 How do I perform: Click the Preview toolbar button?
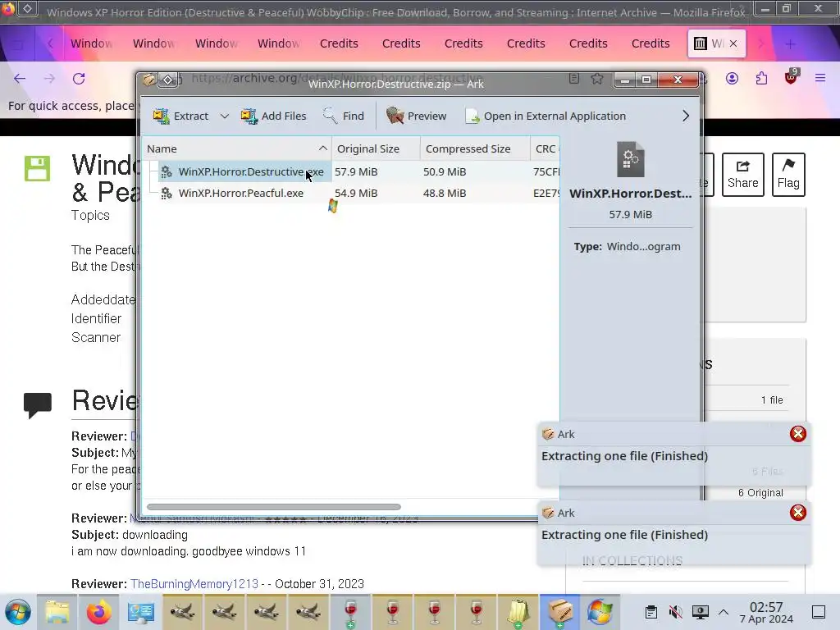(x=416, y=116)
